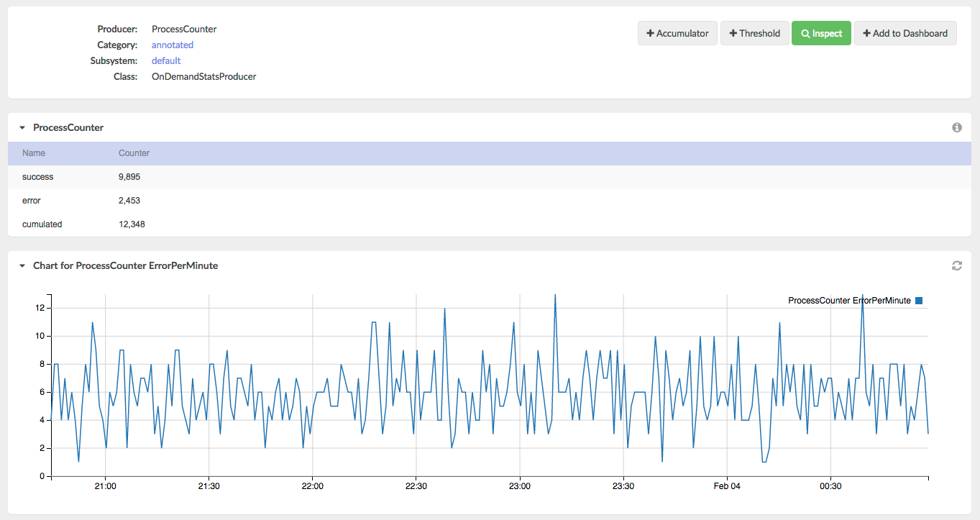Select the cumulated row

click(490, 224)
